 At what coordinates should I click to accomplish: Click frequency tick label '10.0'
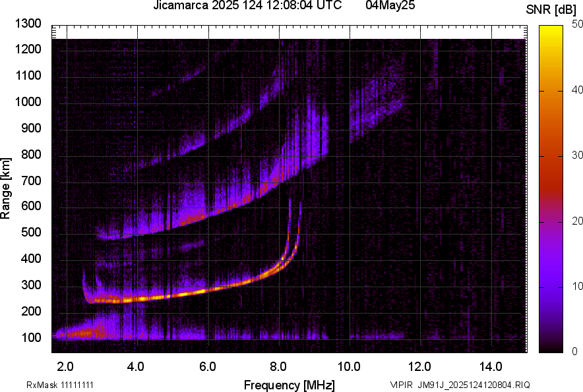click(349, 367)
